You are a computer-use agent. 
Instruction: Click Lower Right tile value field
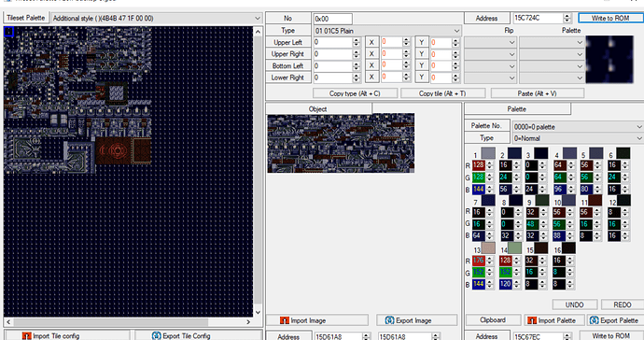pyautogui.click(x=332, y=78)
